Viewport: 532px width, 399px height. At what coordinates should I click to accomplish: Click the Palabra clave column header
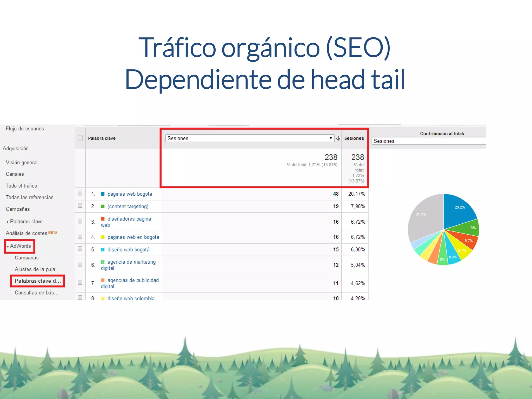102,138
